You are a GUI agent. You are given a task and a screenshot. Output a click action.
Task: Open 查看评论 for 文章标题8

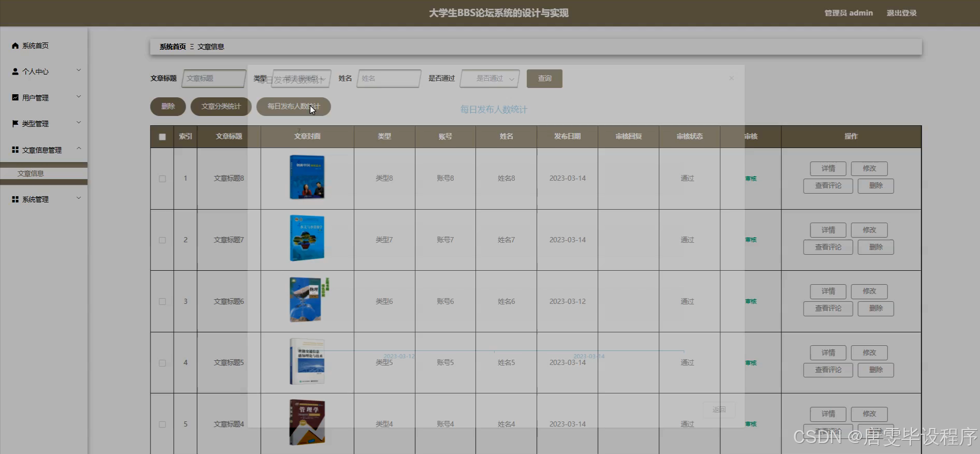(x=828, y=186)
